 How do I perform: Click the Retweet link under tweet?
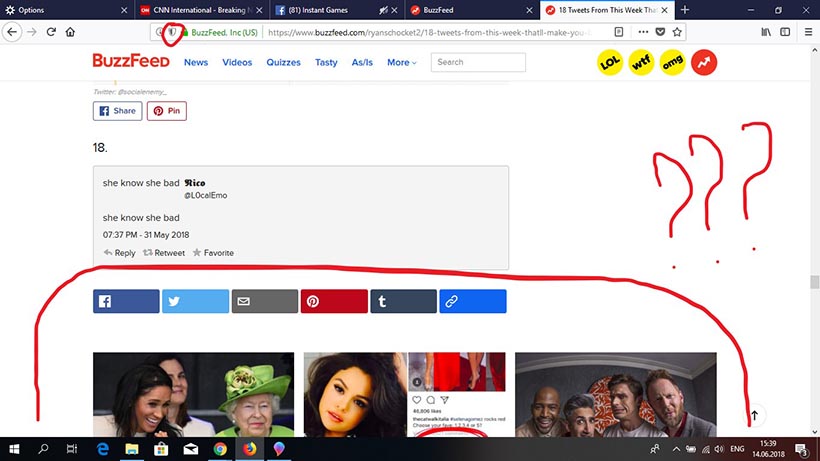(164, 253)
